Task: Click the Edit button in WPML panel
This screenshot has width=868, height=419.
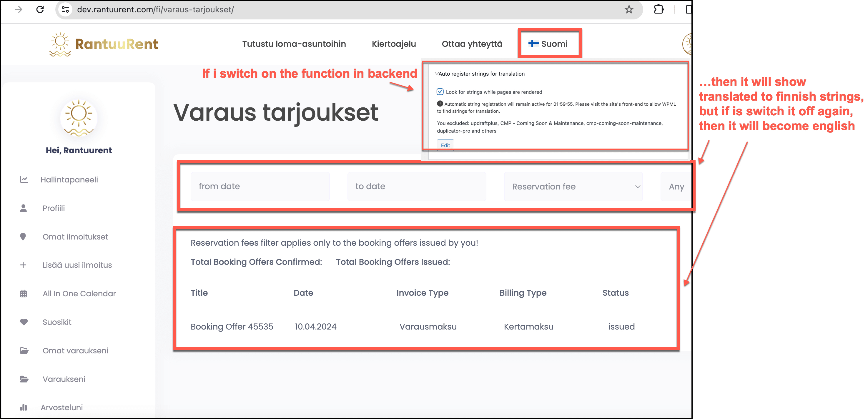Action: 445,145
